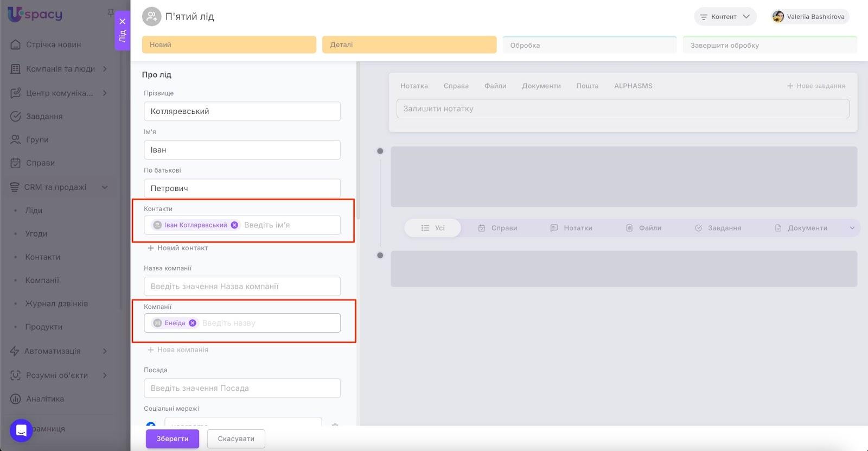Click the Залишити нотатку input field
This screenshot has width=868, height=451.
622,109
